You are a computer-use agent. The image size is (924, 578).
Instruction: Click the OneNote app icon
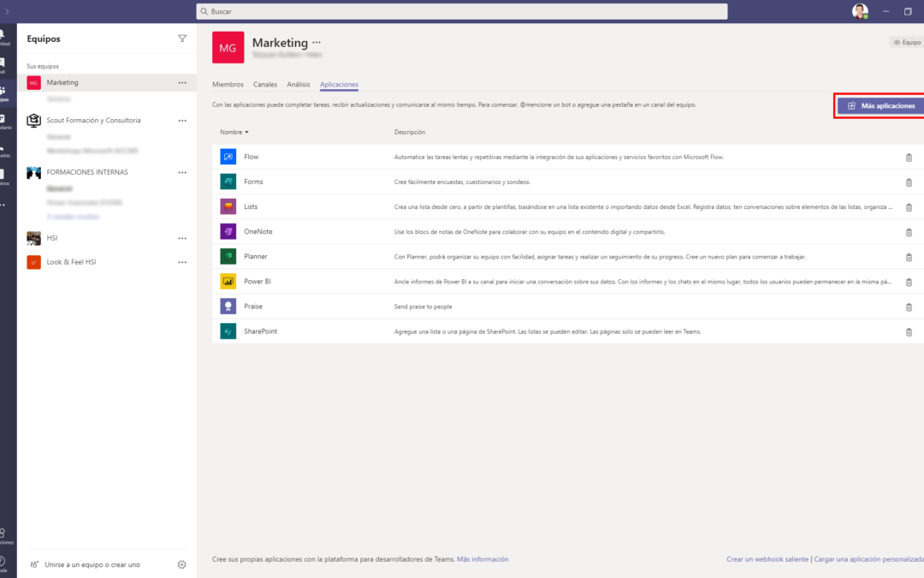click(x=228, y=231)
